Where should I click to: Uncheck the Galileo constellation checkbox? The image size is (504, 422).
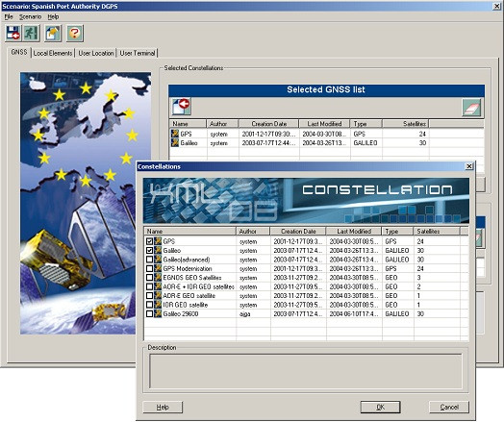[149, 250]
